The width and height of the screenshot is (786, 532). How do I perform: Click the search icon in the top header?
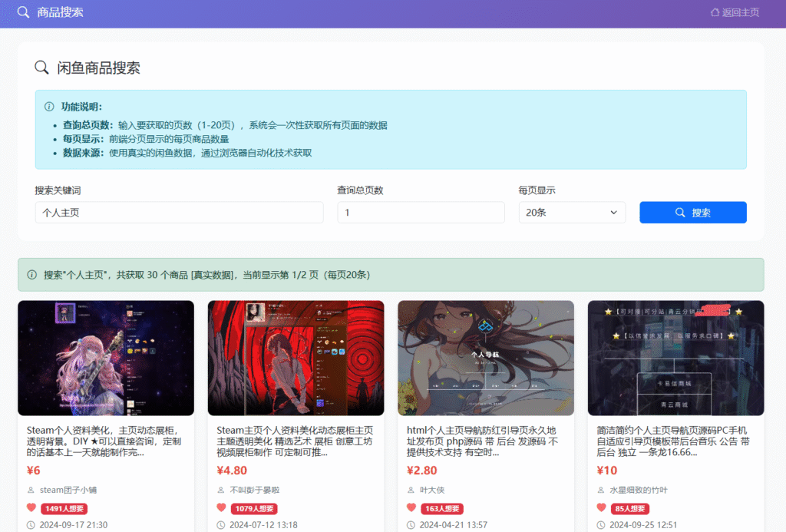coord(23,12)
